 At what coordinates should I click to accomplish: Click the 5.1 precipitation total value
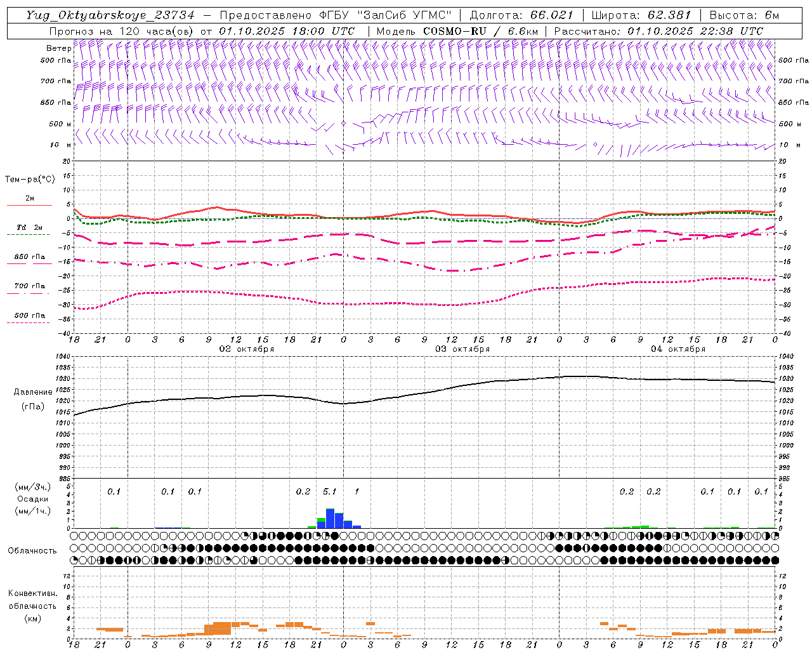[330, 491]
